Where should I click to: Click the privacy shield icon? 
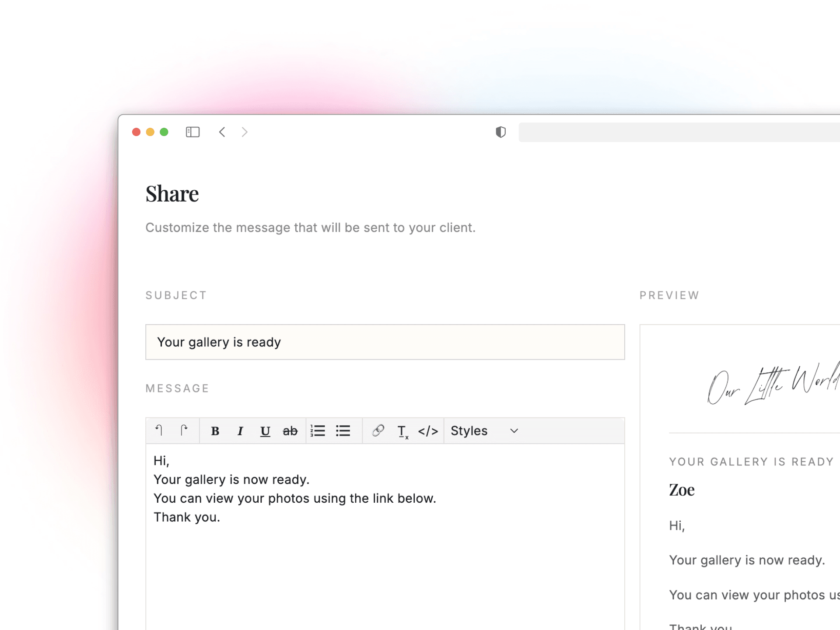click(x=500, y=132)
